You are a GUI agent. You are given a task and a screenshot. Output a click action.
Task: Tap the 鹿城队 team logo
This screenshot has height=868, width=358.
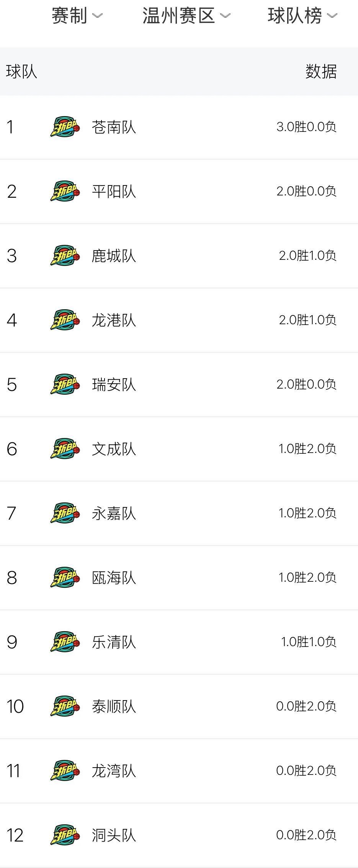coord(65,256)
